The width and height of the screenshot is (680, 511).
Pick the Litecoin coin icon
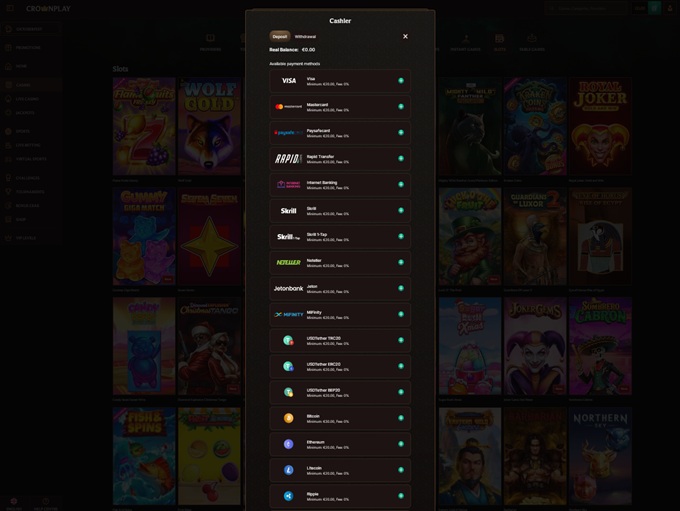288,470
